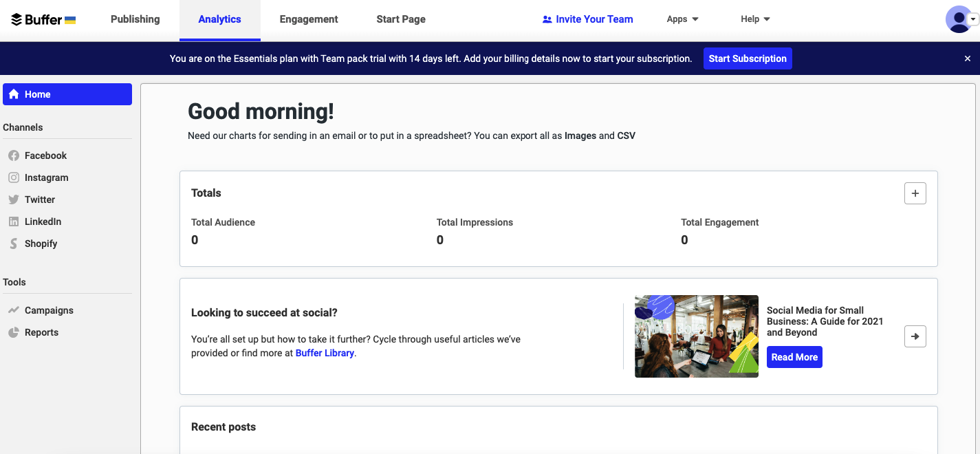Open the user avatar account menu
Viewport: 980px width, 454px height.
(961, 19)
